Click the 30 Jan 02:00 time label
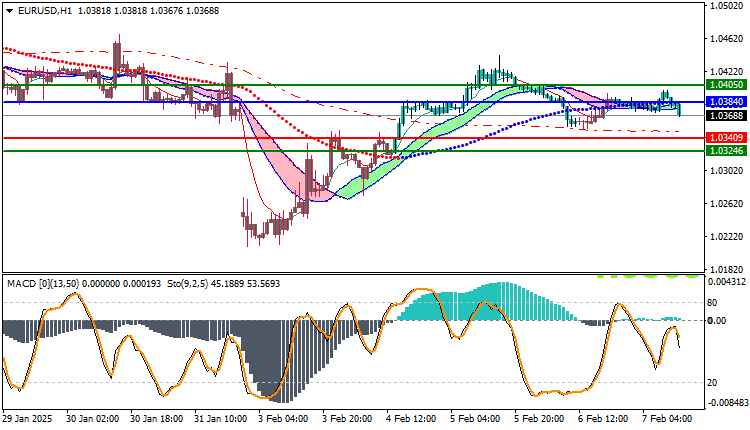 [x=92, y=419]
